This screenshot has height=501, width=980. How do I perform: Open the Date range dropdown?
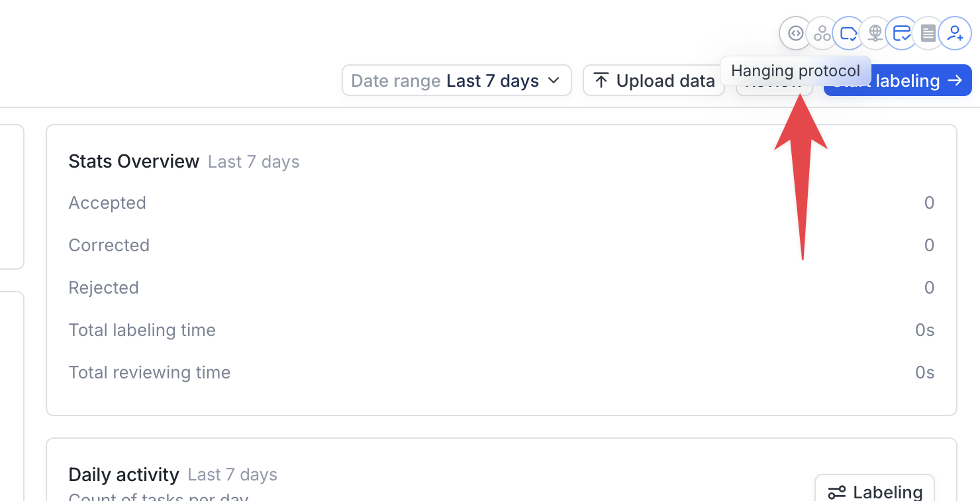tap(457, 80)
